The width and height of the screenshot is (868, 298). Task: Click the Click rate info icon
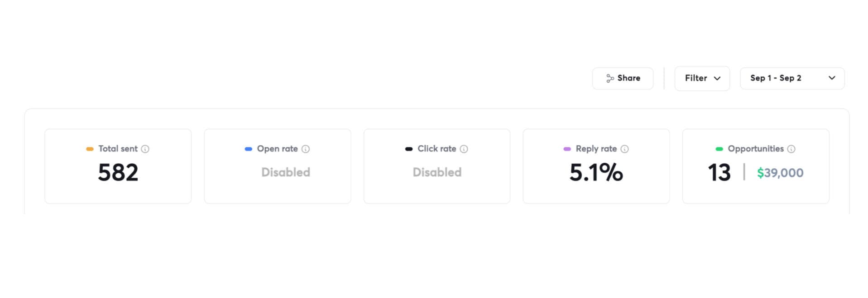tap(463, 148)
